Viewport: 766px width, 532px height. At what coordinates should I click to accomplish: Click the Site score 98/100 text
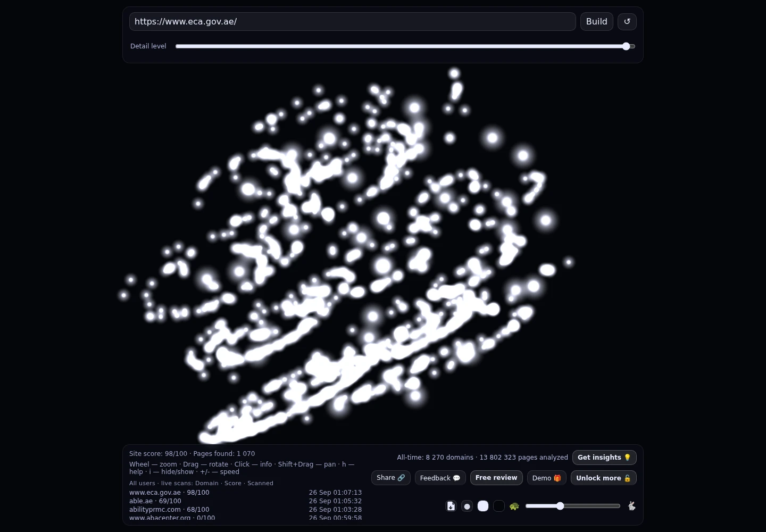click(x=158, y=454)
